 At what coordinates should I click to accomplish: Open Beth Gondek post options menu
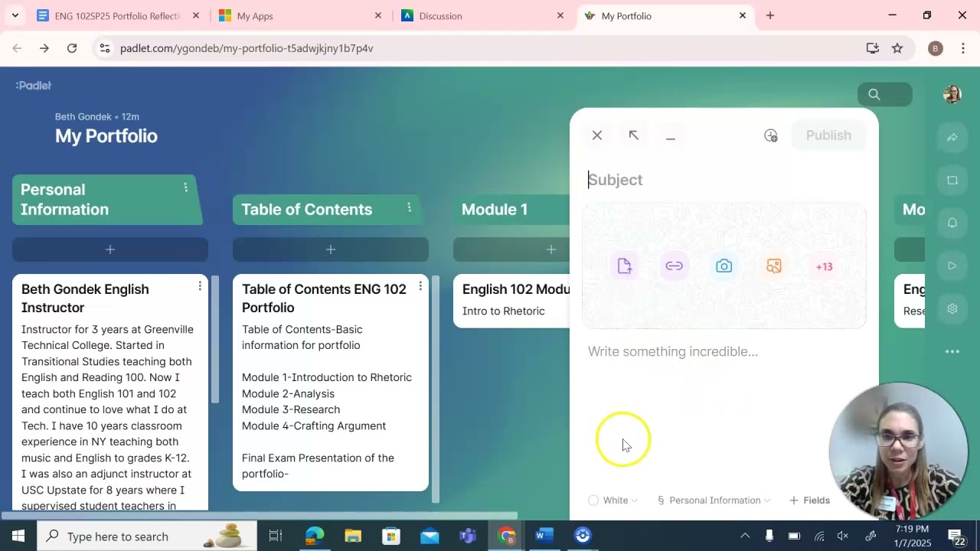click(200, 286)
